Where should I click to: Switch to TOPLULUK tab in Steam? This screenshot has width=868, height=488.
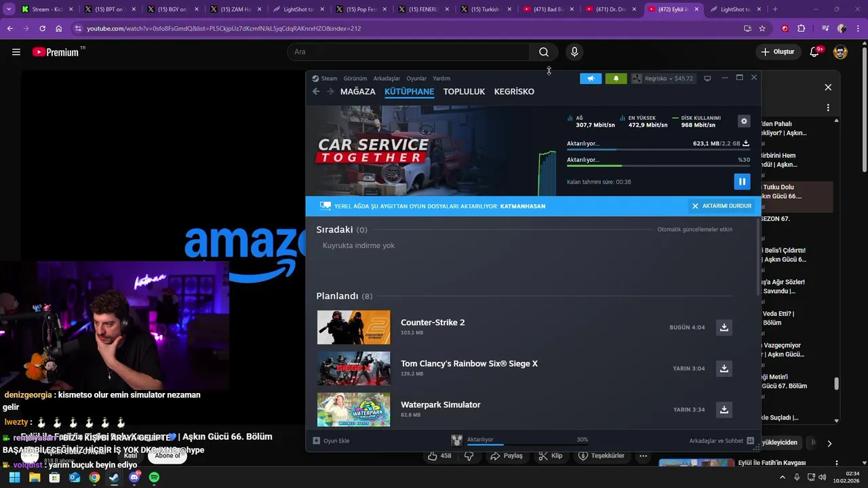[465, 91]
